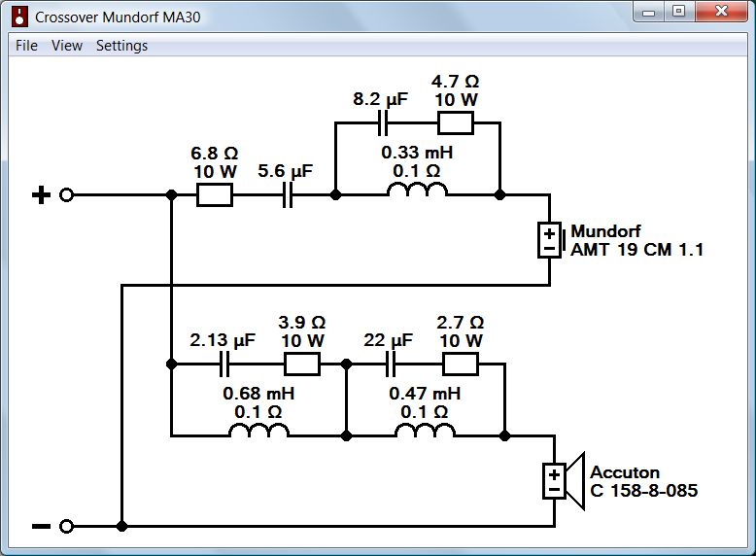This screenshot has height=556, width=756.
Task: Select the 0.68 mH inductor coil
Action: point(258,431)
